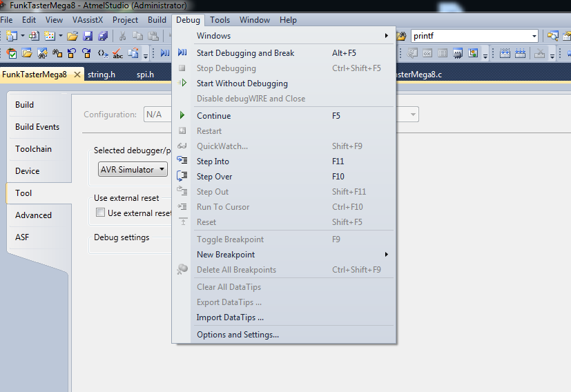Screen dimensions: 571x392
Task: Close the FunkTasterMega8 tab
Action: pyautogui.click(x=77, y=75)
